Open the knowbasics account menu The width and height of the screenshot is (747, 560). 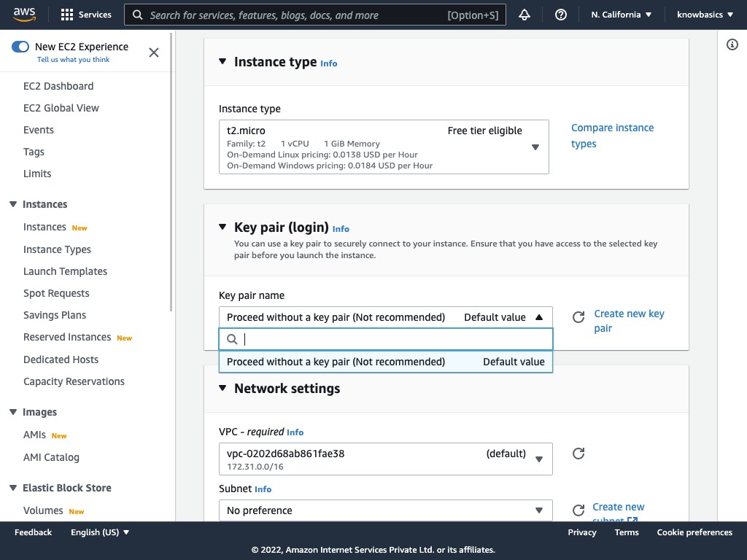point(705,15)
